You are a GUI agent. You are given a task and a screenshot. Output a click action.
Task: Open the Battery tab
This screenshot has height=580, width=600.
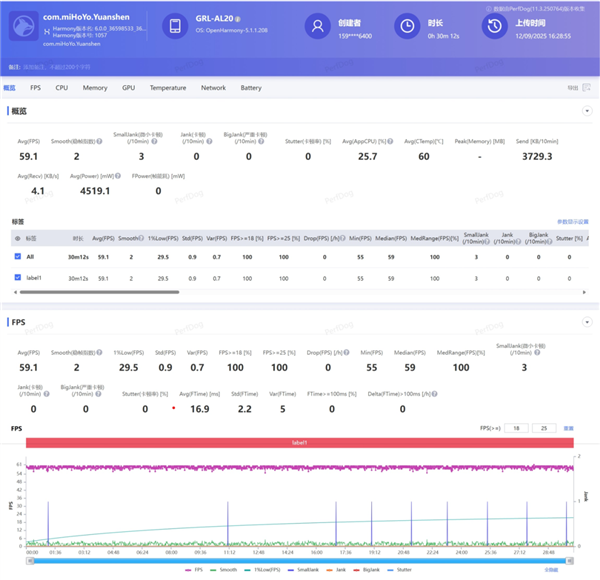pyautogui.click(x=251, y=88)
